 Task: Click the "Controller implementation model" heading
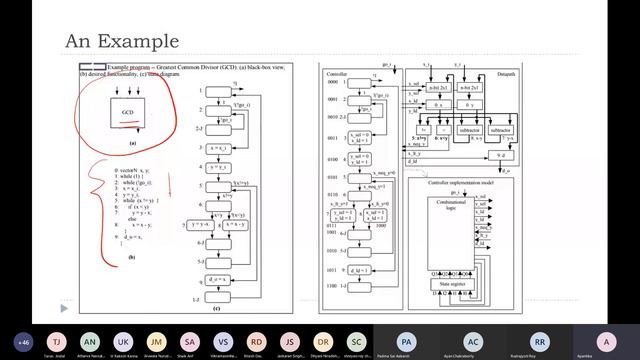(x=461, y=183)
